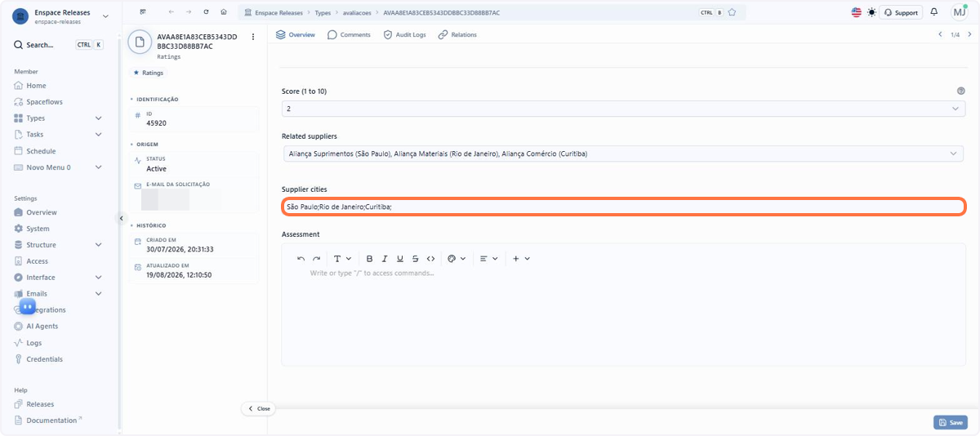
Task: Navigate forward with the right arrow
Action: (188, 12)
